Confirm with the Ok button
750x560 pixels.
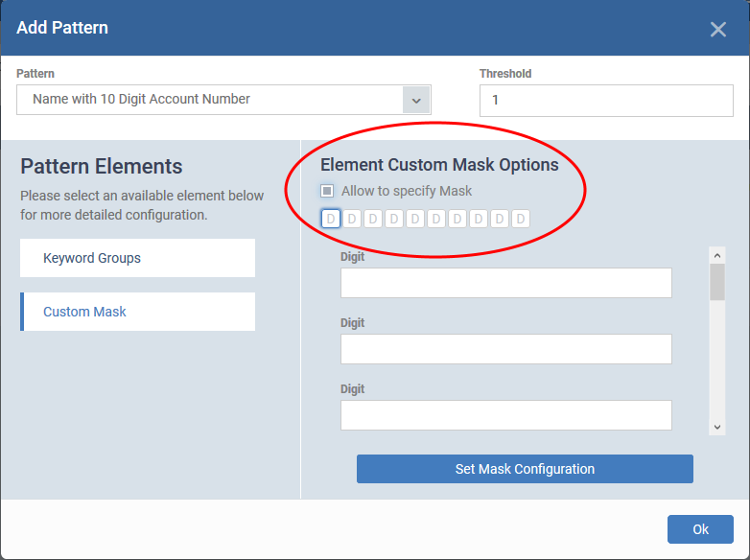[700, 529]
